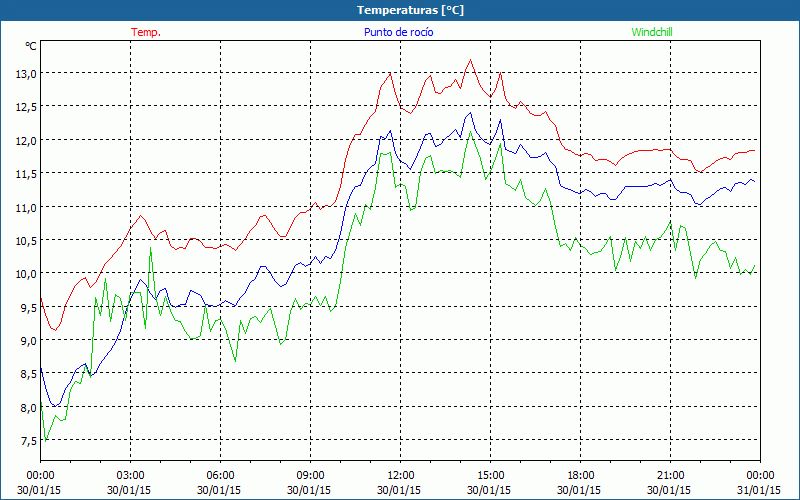Click the 18:00 time axis label
The image size is (800, 500).
[x=581, y=476]
